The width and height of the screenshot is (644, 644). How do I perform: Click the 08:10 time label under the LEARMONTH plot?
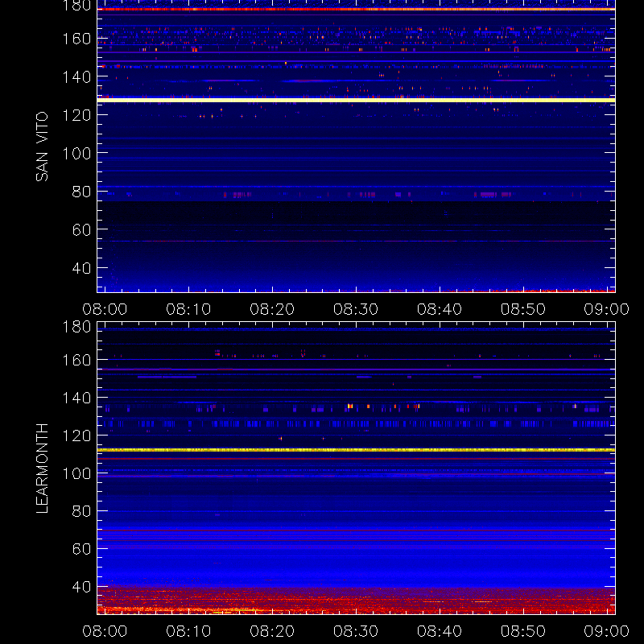188,631
